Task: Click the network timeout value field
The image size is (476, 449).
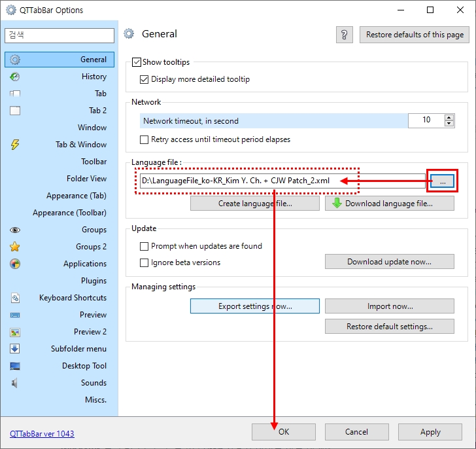Action: pos(426,120)
